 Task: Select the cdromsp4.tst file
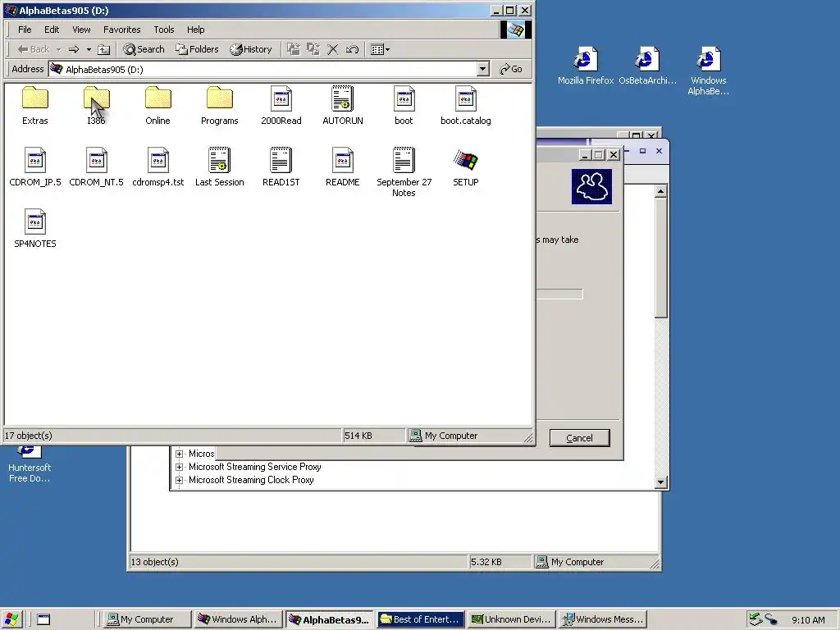click(x=158, y=167)
